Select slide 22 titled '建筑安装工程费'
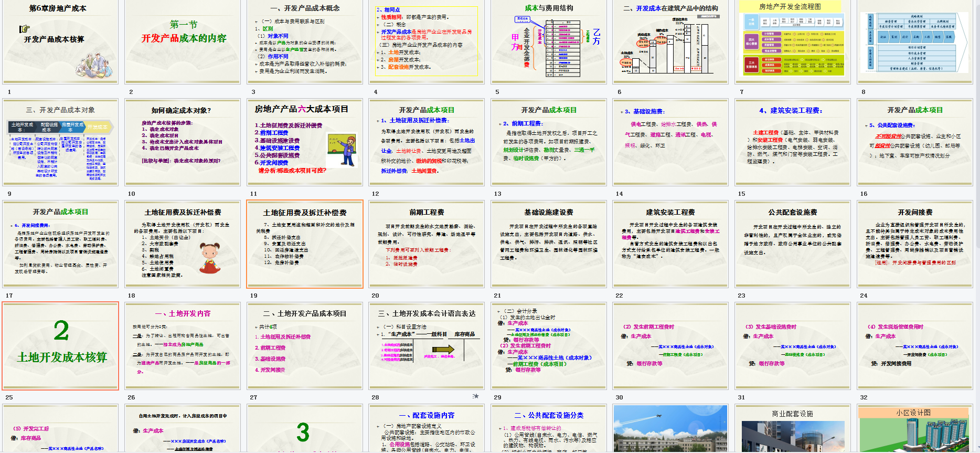 tap(670, 244)
